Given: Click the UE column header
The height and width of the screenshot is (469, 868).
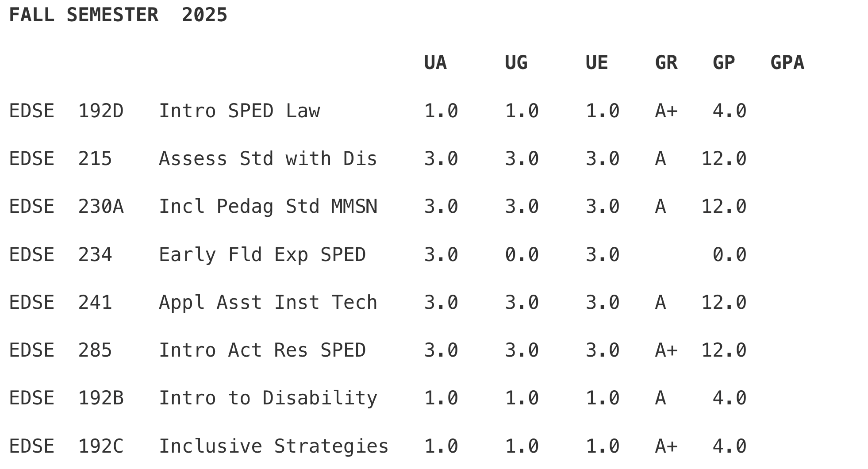Looking at the screenshot, I should coord(596,63).
